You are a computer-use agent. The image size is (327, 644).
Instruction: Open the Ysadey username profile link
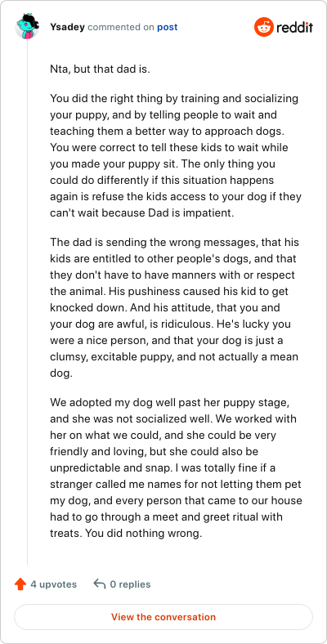point(67,27)
